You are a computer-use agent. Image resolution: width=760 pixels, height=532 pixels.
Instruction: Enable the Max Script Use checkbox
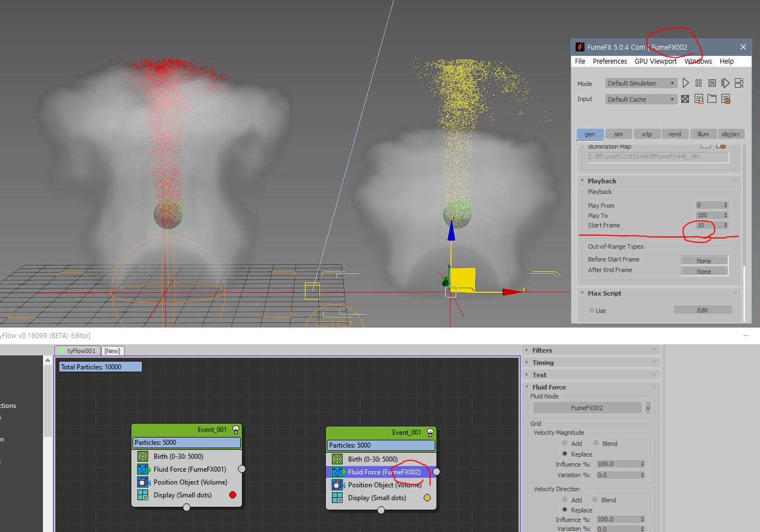click(x=592, y=311)
